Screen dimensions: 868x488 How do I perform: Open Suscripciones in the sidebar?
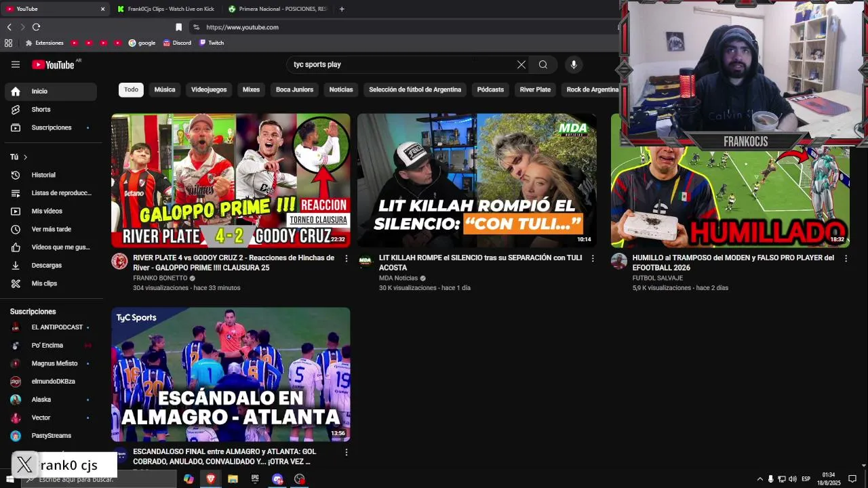[50, 127]
